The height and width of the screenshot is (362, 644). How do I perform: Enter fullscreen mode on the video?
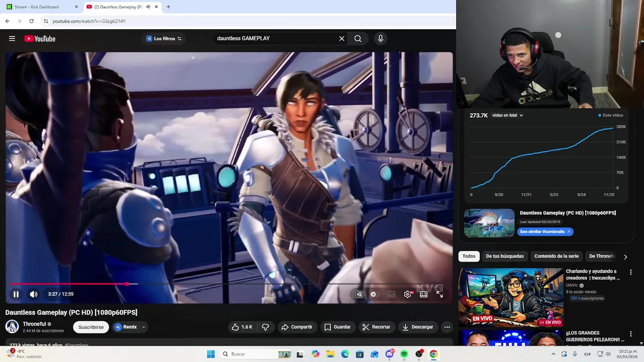pyautogui.click(x=440, y=295)
